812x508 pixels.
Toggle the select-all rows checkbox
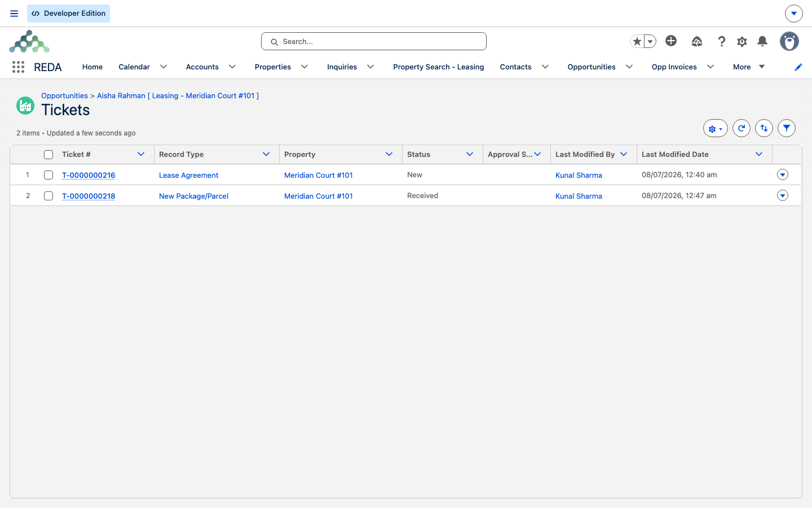point(48,155)
